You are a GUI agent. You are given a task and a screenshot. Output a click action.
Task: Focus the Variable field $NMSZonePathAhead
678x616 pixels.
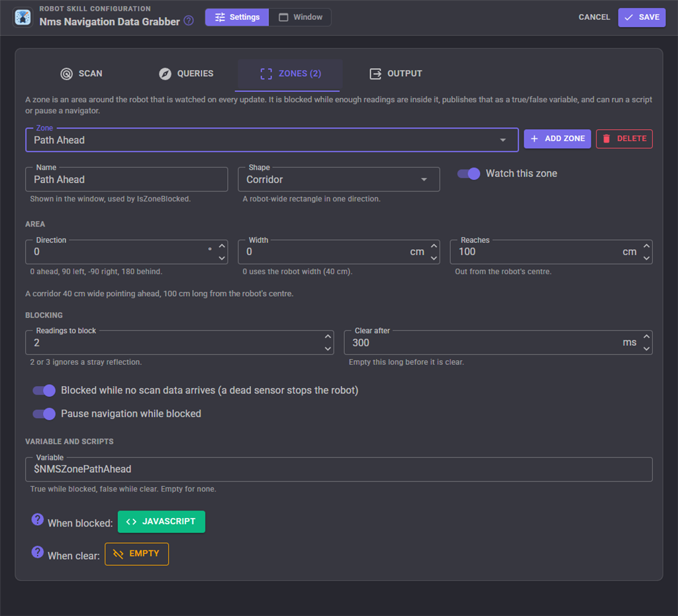(339, 470)
